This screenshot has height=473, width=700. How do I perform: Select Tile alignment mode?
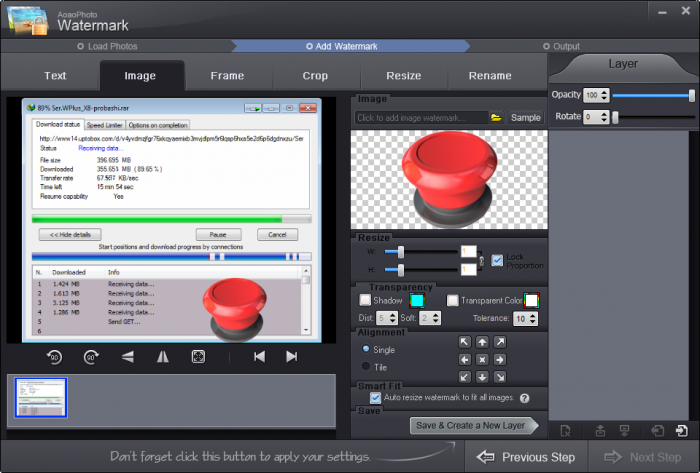coord(366,366)
